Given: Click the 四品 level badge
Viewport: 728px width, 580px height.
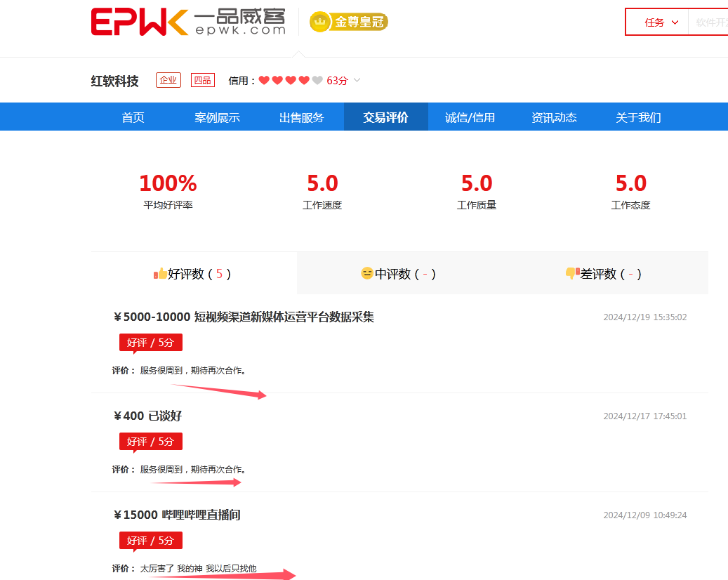Looking at the screenshot, I should tap(202, 80).
